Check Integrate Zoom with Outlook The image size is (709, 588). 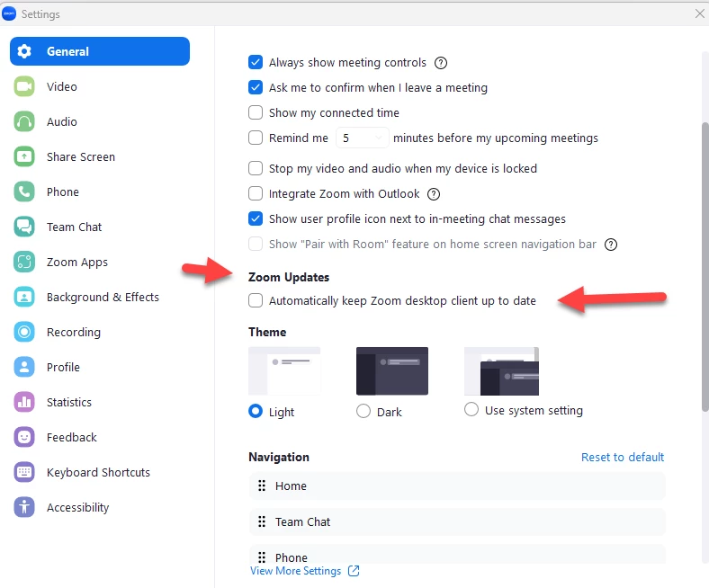256,193
